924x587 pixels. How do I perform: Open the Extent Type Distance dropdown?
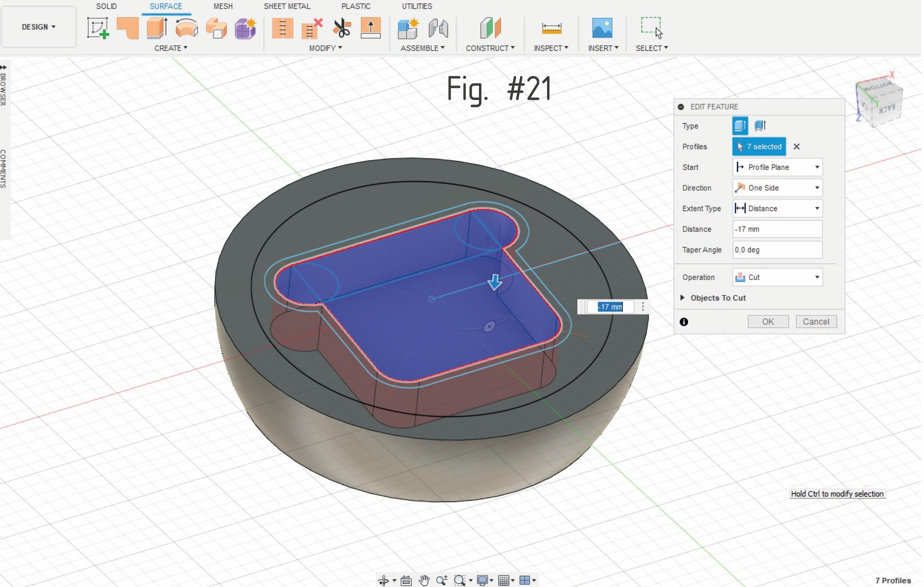(x=777, y=209)
